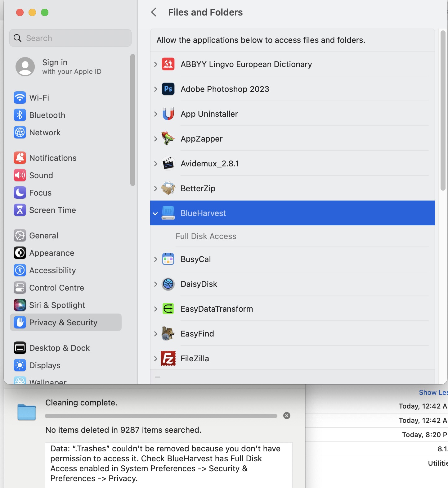Click in the Search field
The width and height of the screenshot is (448, 488).
(70, 38)
